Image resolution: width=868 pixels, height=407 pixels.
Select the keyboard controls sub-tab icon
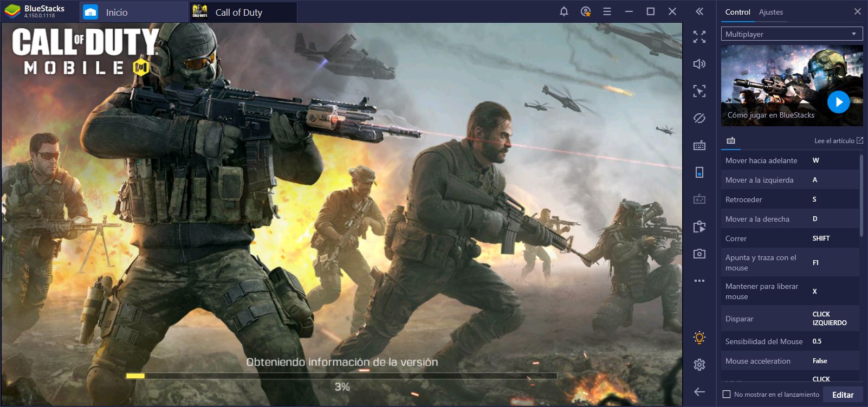coord(731,141)
